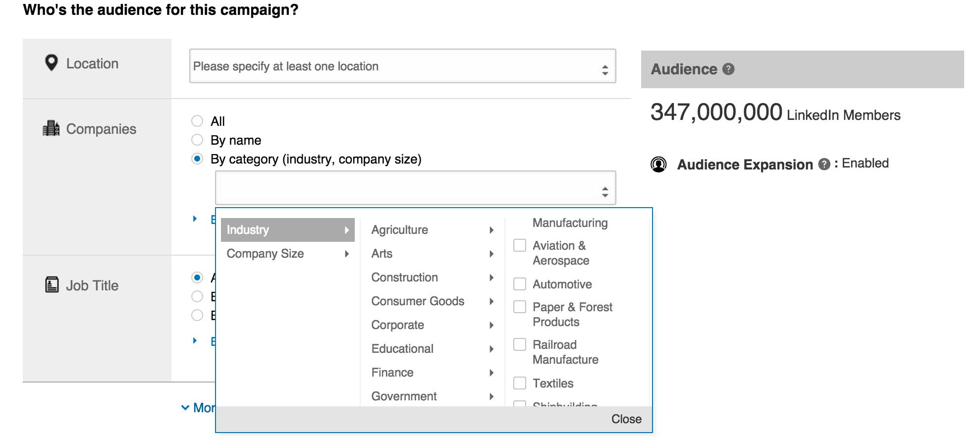Check the Textiles industry checkbox
The width and height of the screenshot is (980, 441).
(x=519, y=383)
